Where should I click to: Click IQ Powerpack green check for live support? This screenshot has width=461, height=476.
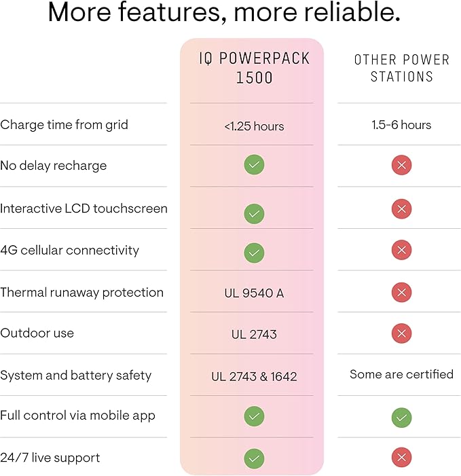click(x=254, y=458)
